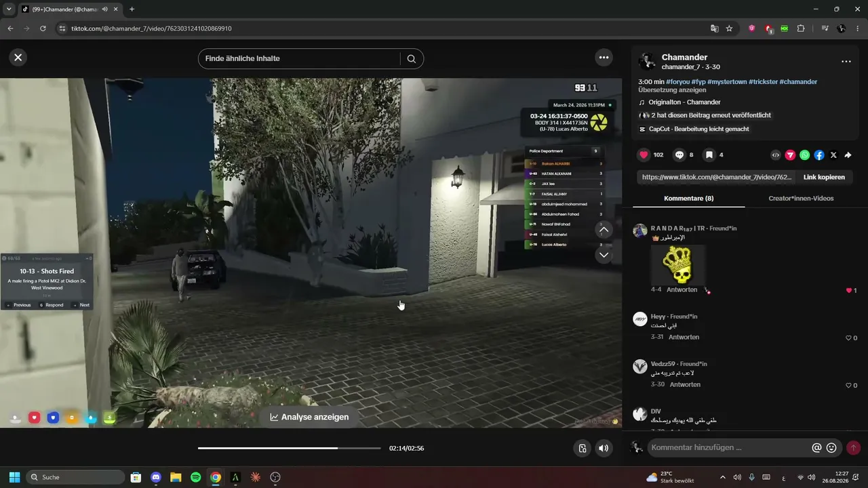Seek the video on the progress bar

[290, 448]
